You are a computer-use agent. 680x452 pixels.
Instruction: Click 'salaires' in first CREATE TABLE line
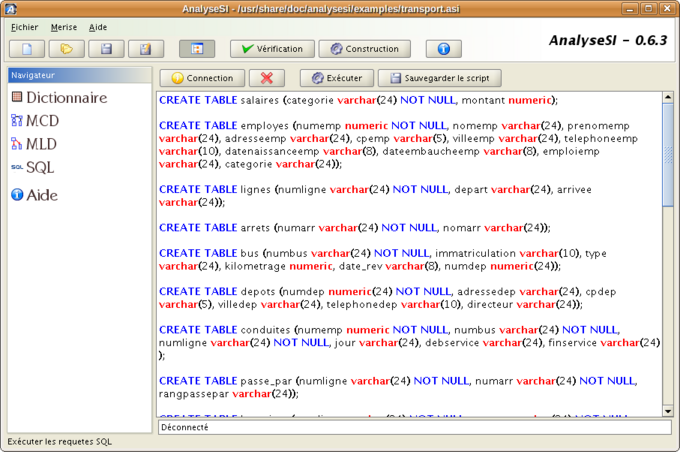pos(260,100)
